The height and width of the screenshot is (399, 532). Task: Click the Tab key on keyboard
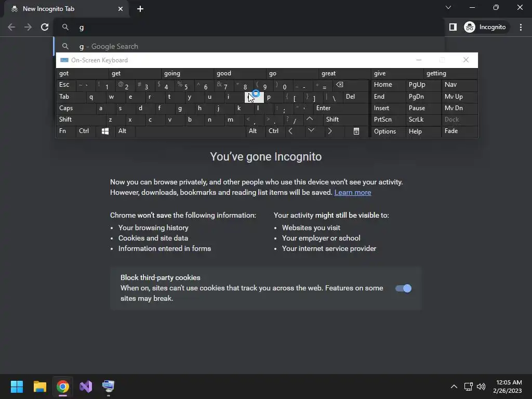click(x=71, y=97)
